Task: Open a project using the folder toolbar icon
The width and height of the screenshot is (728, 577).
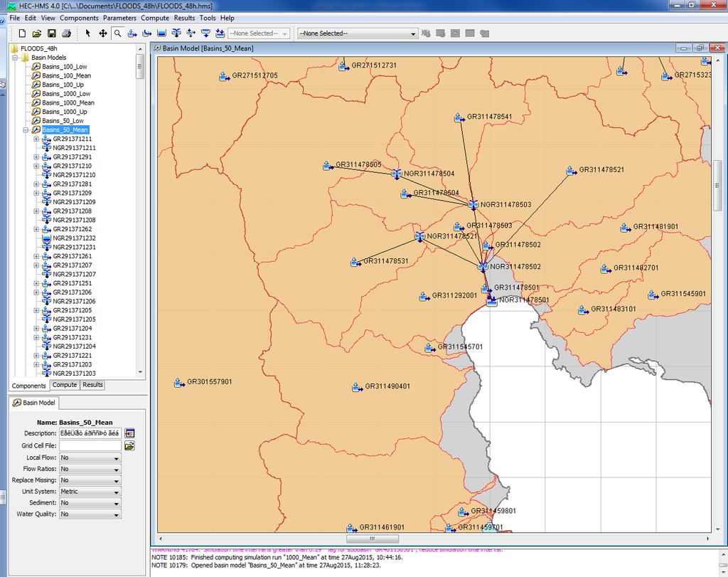Action: (x=37, y=33)
